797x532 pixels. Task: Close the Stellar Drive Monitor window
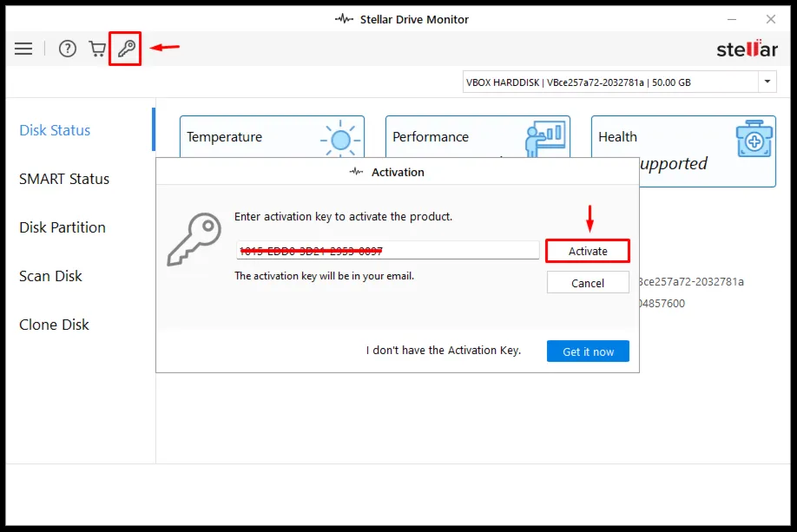(x=771, y=19)
